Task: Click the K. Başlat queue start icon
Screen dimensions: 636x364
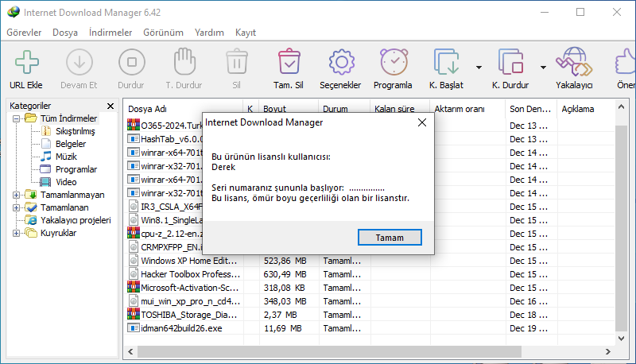Action: coord(446,62)
